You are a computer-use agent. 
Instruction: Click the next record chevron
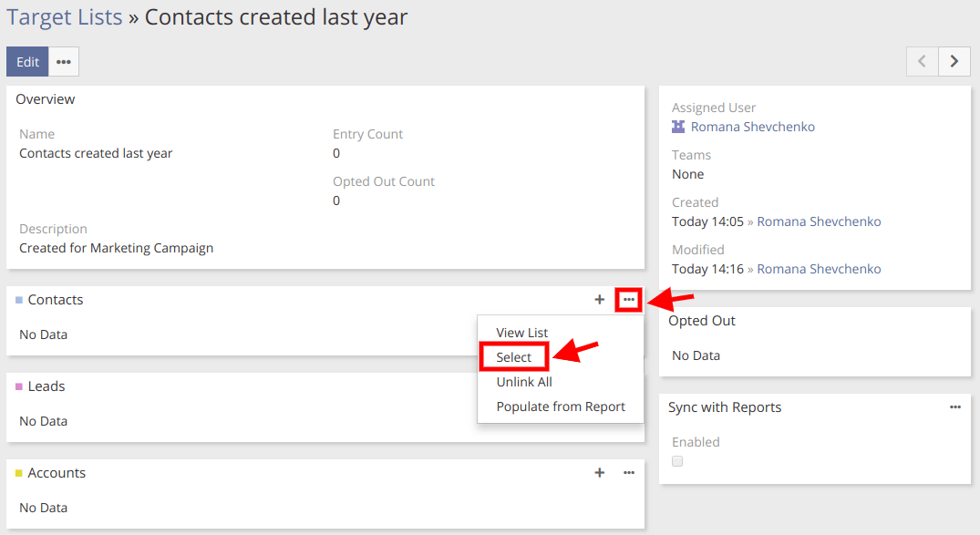click(x=954, y=61)
